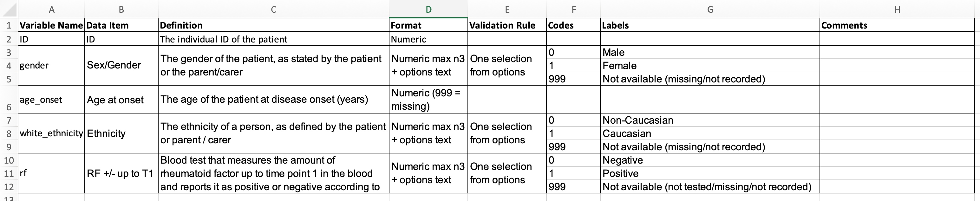Select the white_ethnicity variable cell
Screen dimensions: 980x201
(x=51, y=133)
